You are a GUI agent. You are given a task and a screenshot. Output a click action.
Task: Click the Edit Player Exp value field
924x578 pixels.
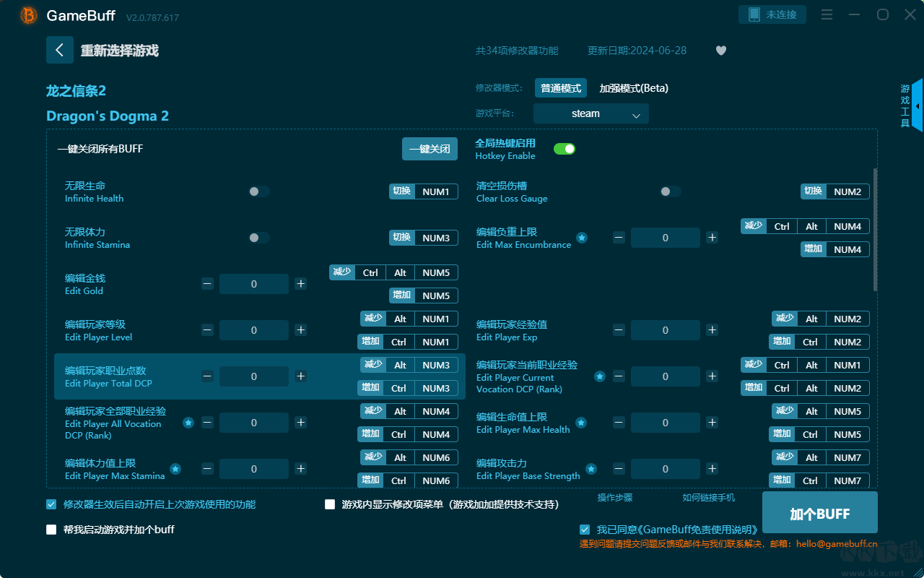pos(665,330)
